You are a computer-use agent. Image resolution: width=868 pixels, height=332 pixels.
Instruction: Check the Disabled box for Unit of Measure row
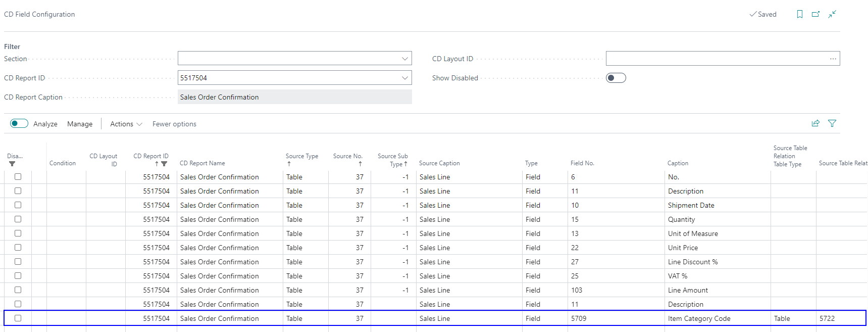point(18,233)
